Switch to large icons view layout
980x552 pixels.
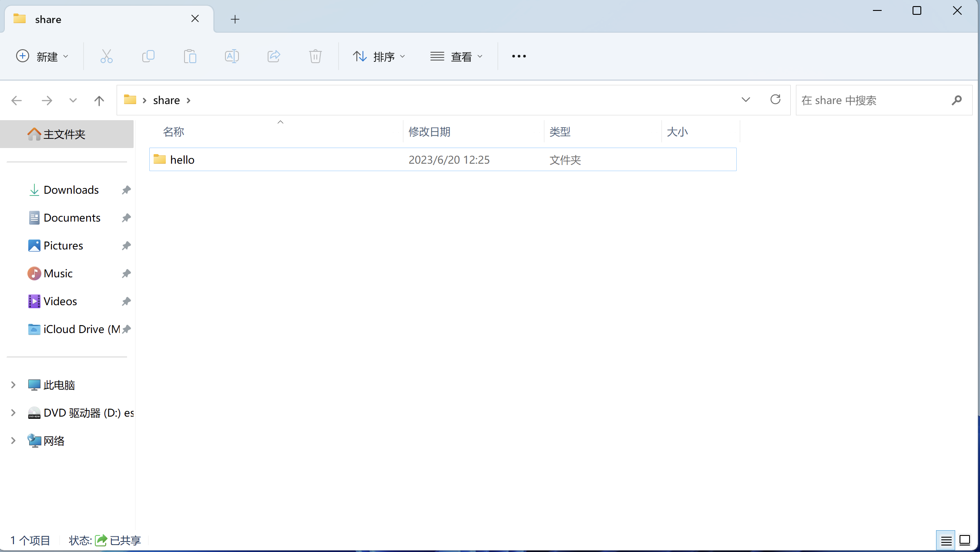click(965, 541)
